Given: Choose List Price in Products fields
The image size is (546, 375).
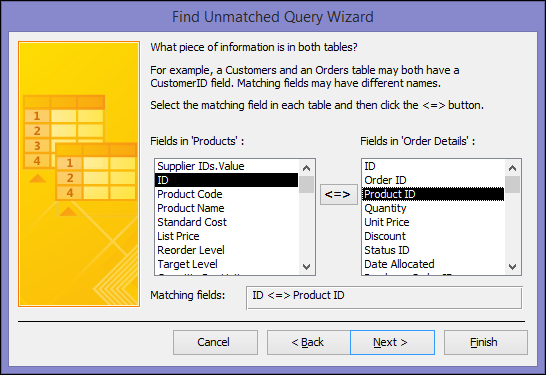Looking at the screenshot, I should point(227,236).
